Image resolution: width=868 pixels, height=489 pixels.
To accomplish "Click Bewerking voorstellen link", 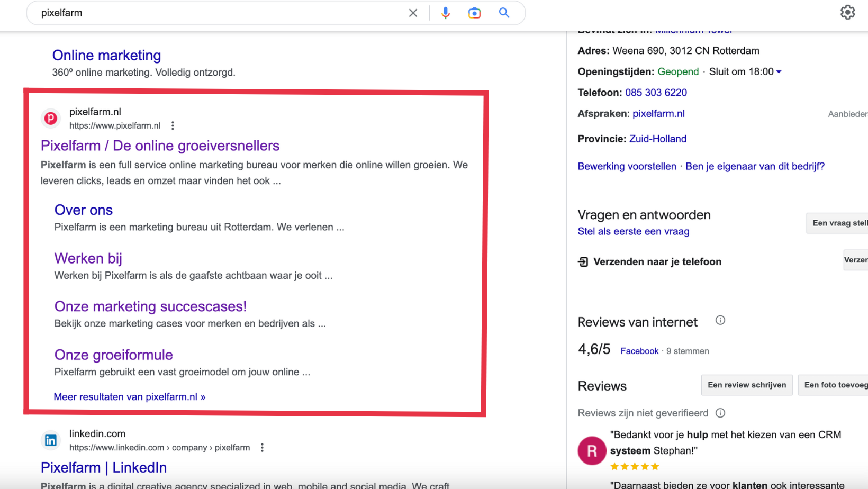I will point(627,166).
